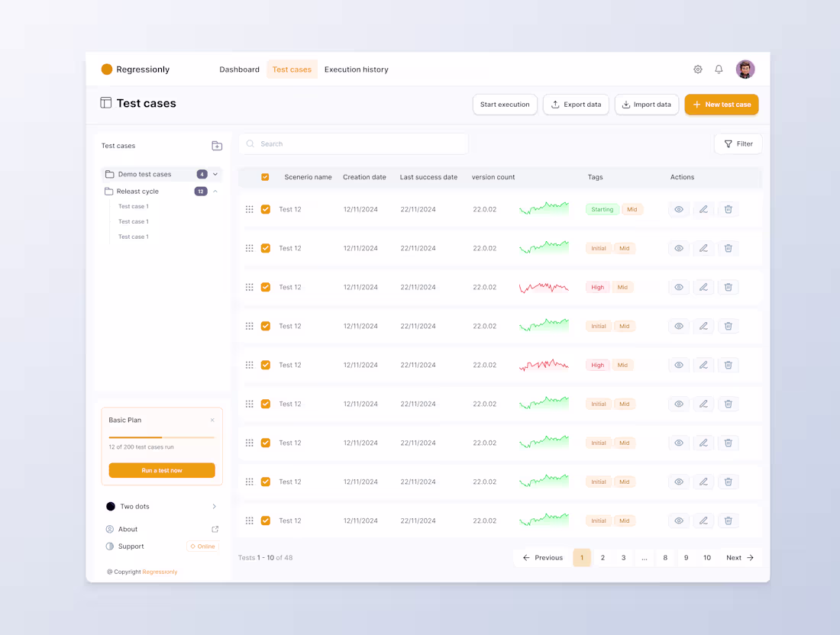Click the first red trend sparkline
Image resolution: width=840 pixels, height=635 pixels.
coord(544,288)
